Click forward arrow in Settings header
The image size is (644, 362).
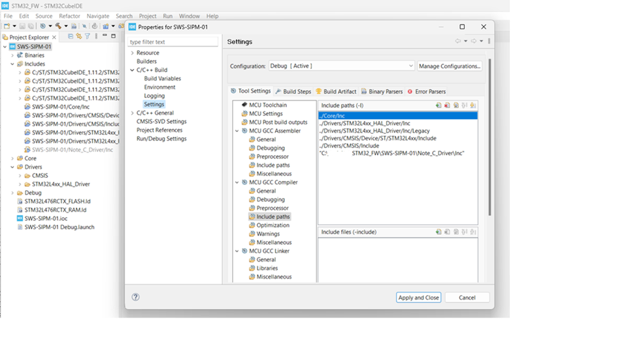[x=474, y=41]
